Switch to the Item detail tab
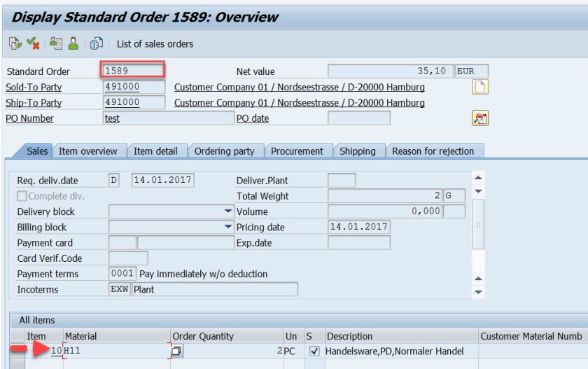 click(155, 151)
